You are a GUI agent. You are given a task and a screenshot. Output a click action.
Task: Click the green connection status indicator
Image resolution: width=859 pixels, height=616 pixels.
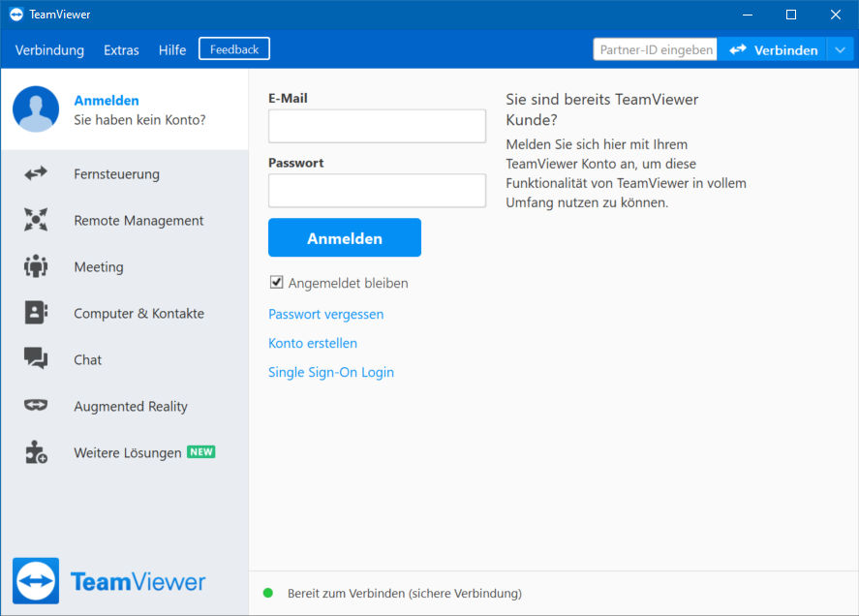point(268,593)
